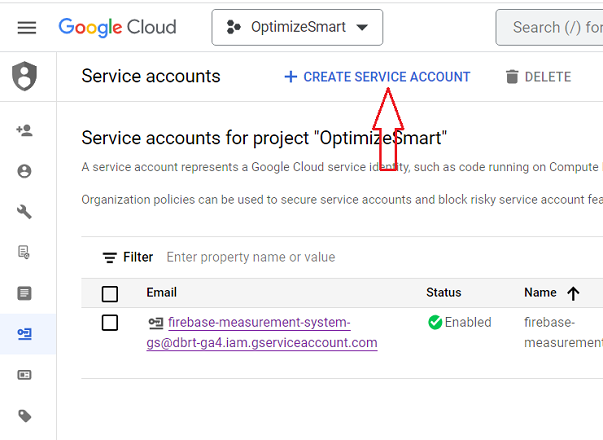The height and width of the screenshot is (440, 603).
Task: Click the Status column header
Action: (x=444, y=292)
